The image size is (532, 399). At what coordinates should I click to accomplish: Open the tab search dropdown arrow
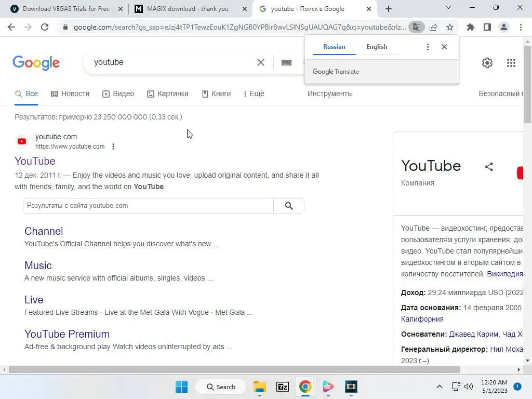pos(448,7)
